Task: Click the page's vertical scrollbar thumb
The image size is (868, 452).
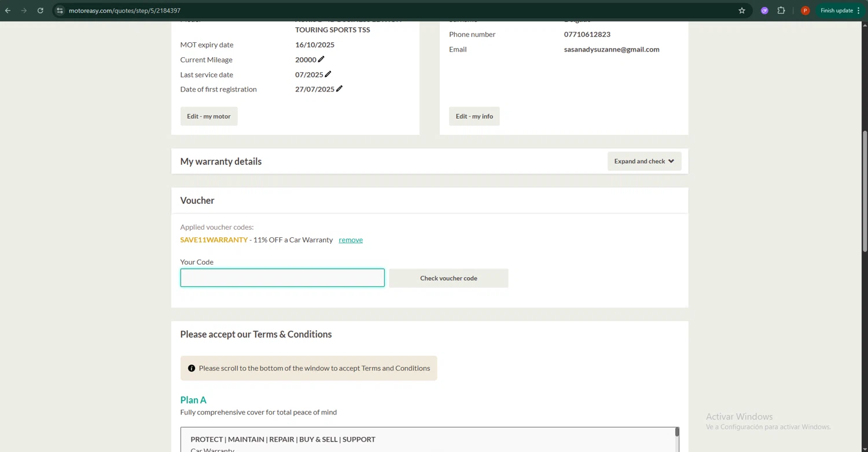Action: [x=865, y=191]
